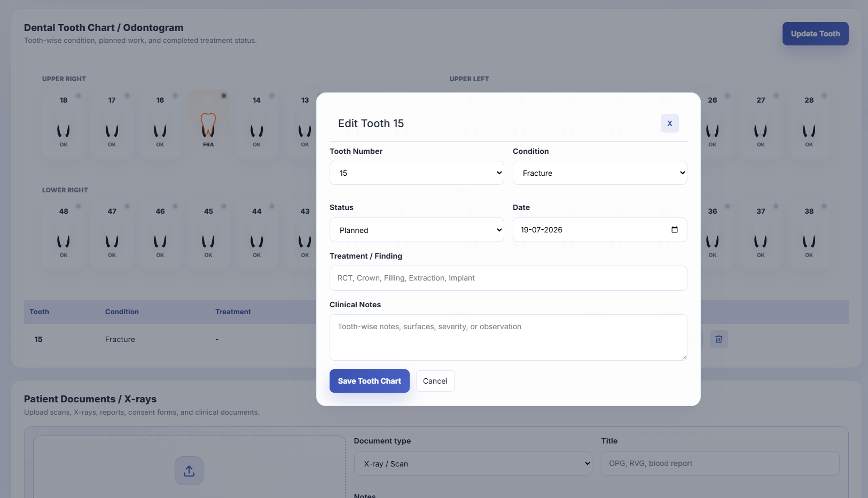868x498 pixels.
Task: Click the date field showing 19-07-2026
Action: click(600, 230)
